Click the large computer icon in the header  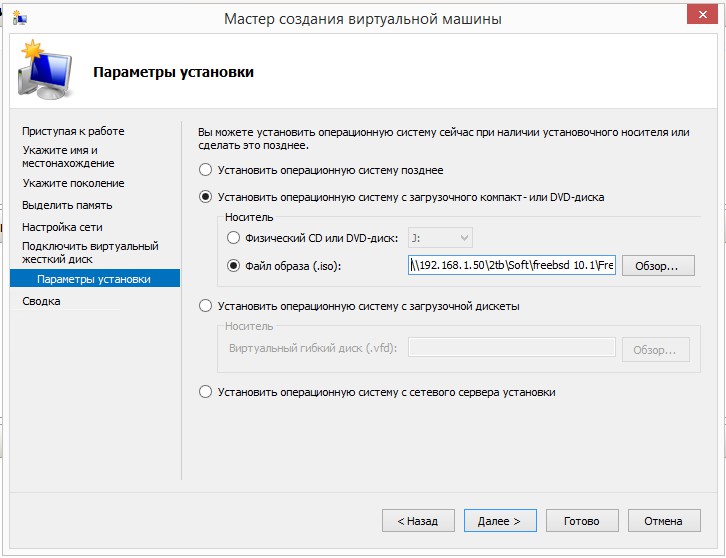point(45,70)
